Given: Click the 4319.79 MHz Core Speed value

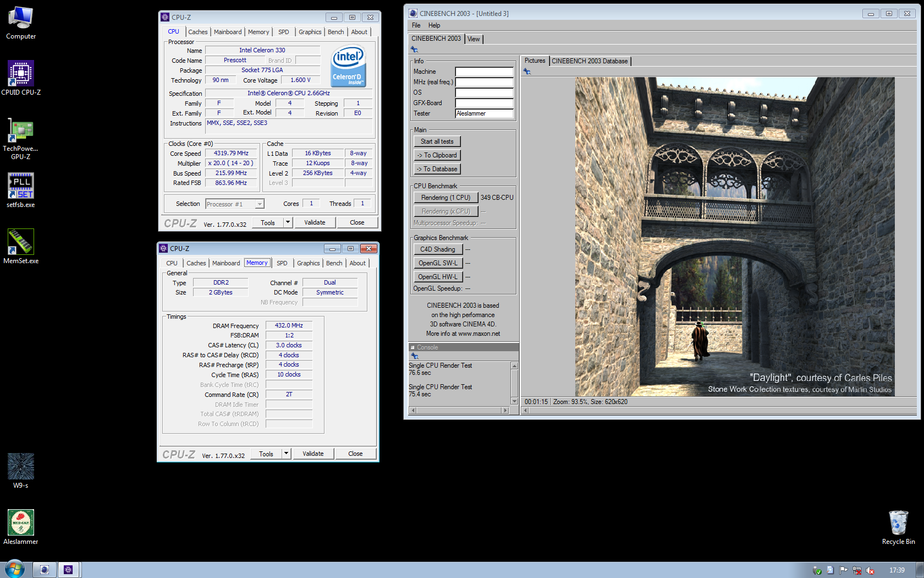Looking at the screenshot, I should pos(231,154).
